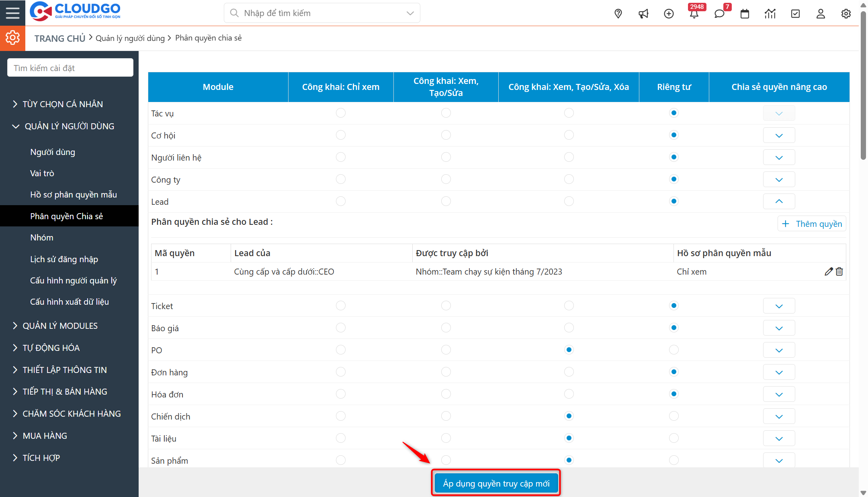Expand the TÙY CHỌN CÁ NHÂN sidebar section
The image size is (868, 497).
tap(62, 104)
